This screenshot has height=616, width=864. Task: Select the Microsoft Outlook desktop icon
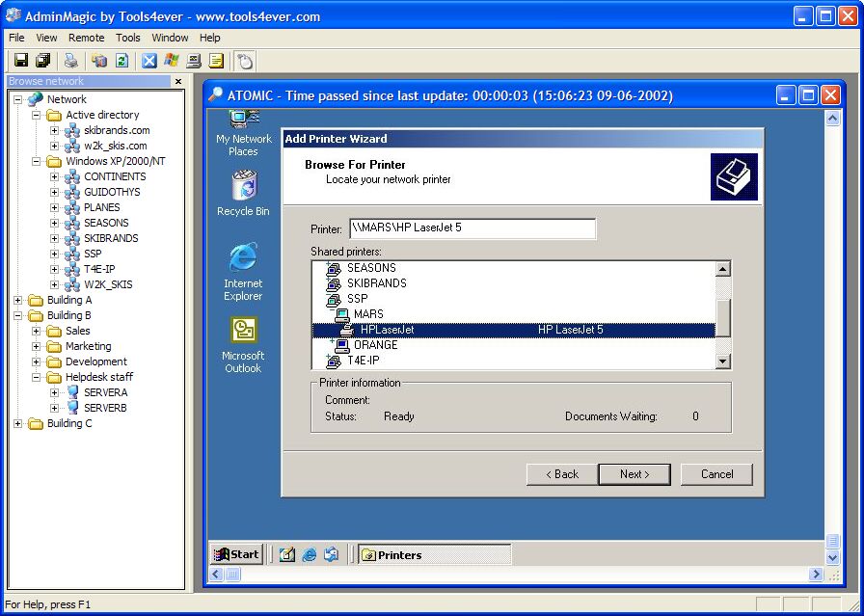243,345
